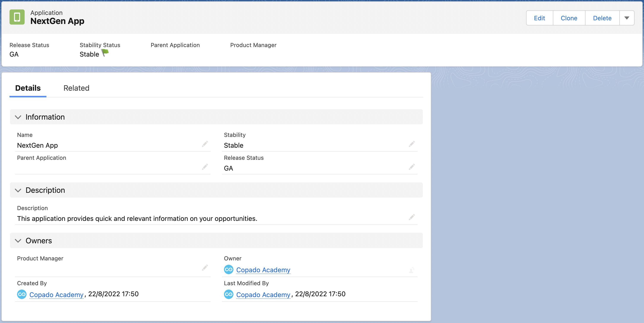Click the green Stable status flag icon
The image size is (644, 323).
pos(105,53)
